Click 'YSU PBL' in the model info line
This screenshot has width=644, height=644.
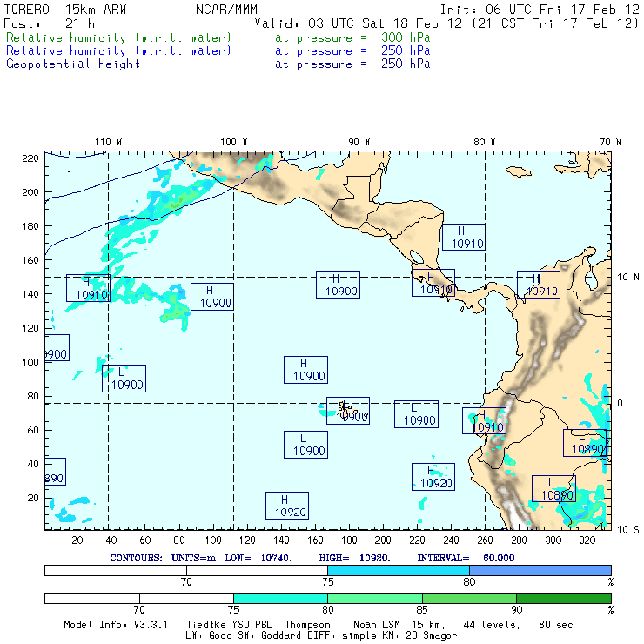point(252,625)
